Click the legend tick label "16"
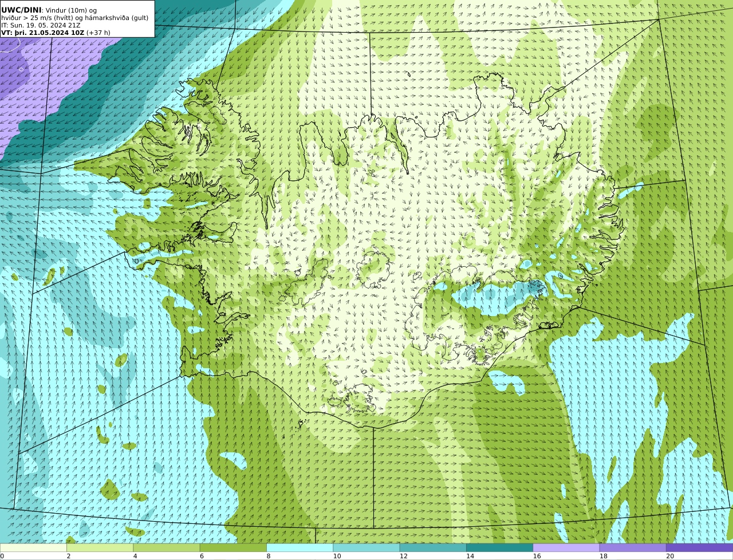The image size is (733, 560). click(537, 556)
